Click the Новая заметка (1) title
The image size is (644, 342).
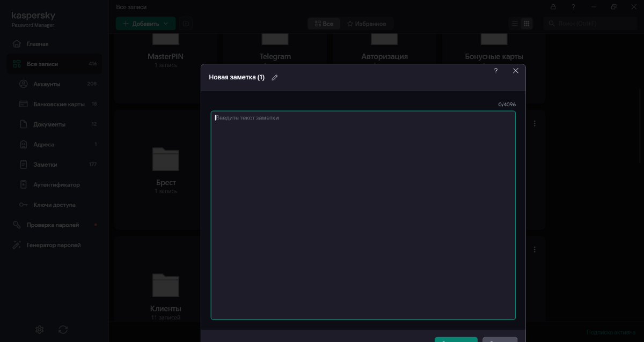coord(237,77)
